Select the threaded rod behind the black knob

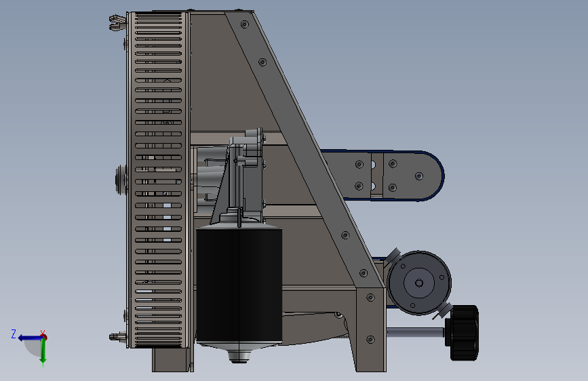(416, 332)
